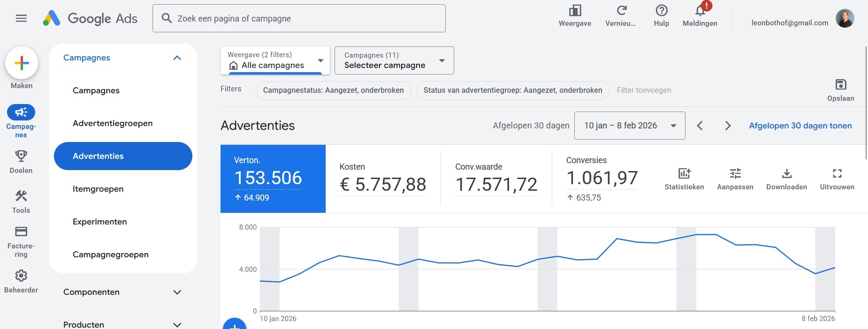Edit Status van advertentiegroep filter chip
Viewport: 868px width, 329px height.
click(x=513, y=90)
